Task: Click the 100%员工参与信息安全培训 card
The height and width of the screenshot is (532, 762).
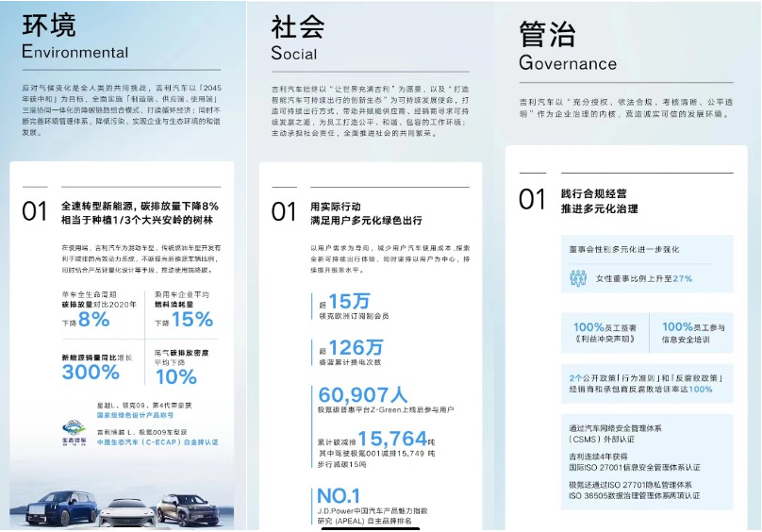Action: tap(692, 333)
